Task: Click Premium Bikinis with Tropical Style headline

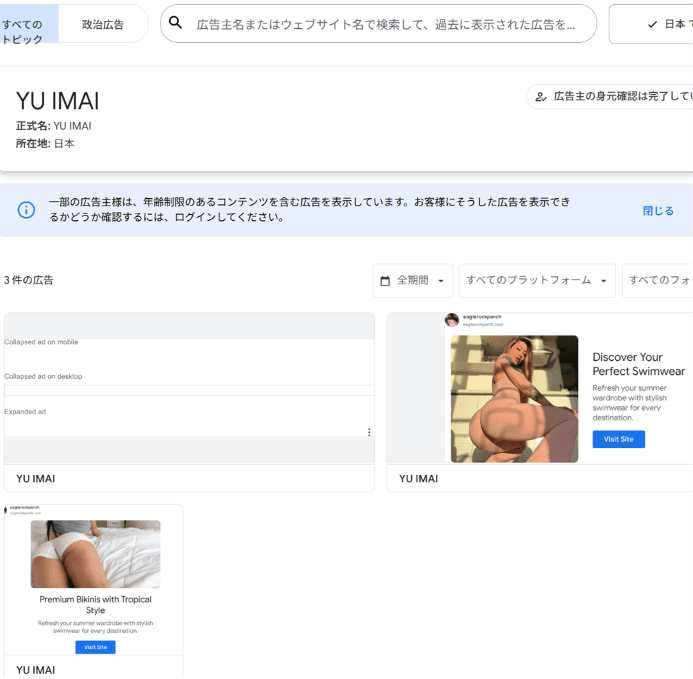Action: [95, 605]
